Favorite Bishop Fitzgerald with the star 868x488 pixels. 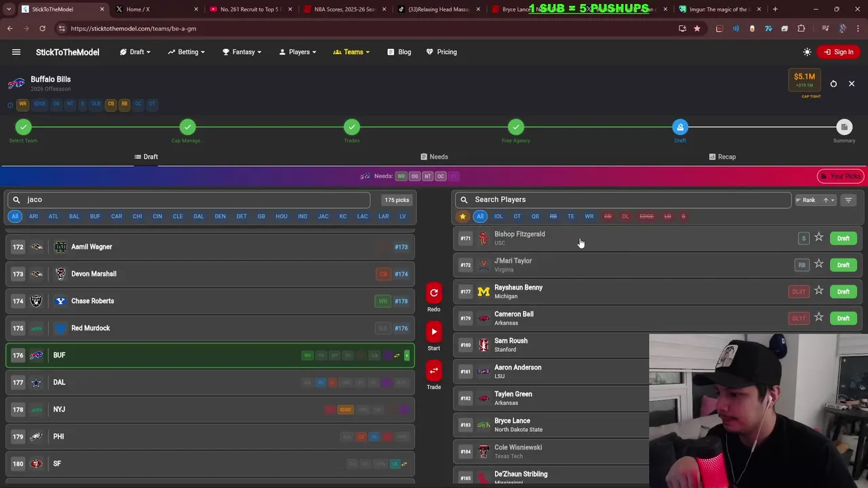click(818, 238)
